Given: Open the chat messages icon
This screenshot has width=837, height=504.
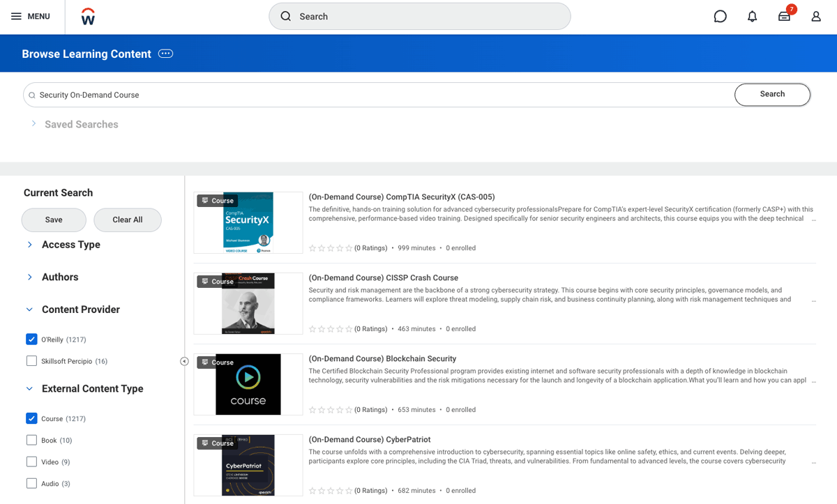Looking at the screenshot, I should coord(721,16).
